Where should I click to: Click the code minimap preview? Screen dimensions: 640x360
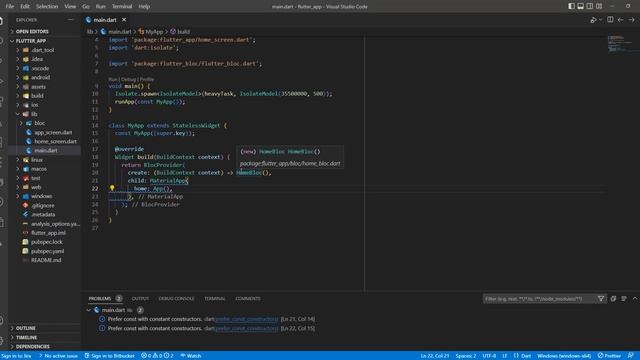pos(620,44)
